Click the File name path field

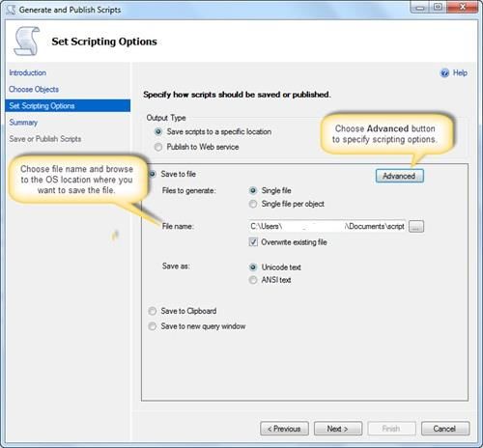(327, 226)
